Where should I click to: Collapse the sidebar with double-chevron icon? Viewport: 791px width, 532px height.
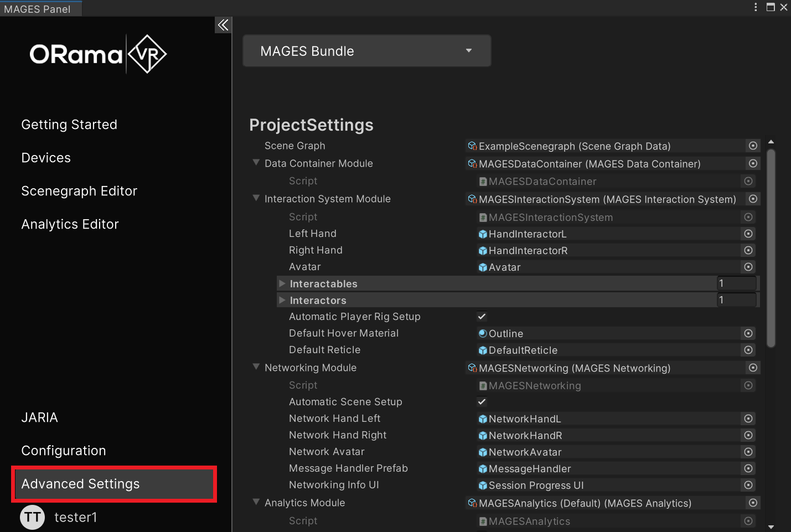(223, 25)
